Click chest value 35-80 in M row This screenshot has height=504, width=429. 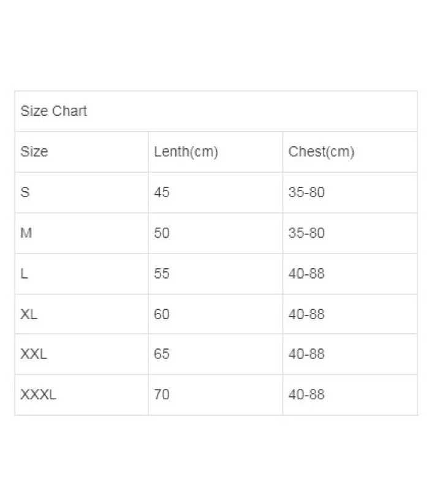point(306,233)
